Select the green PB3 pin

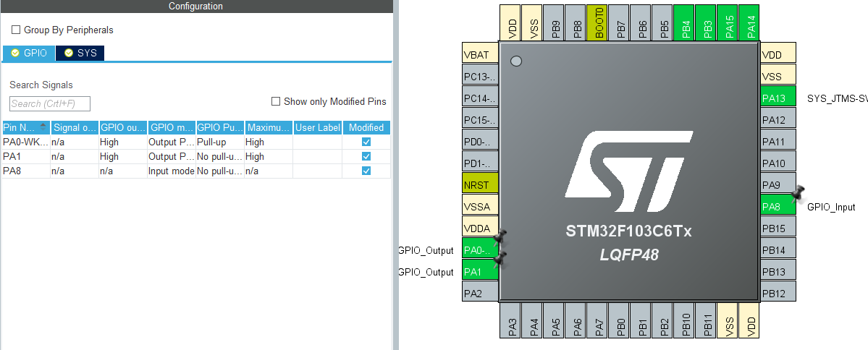coord(706,22)
